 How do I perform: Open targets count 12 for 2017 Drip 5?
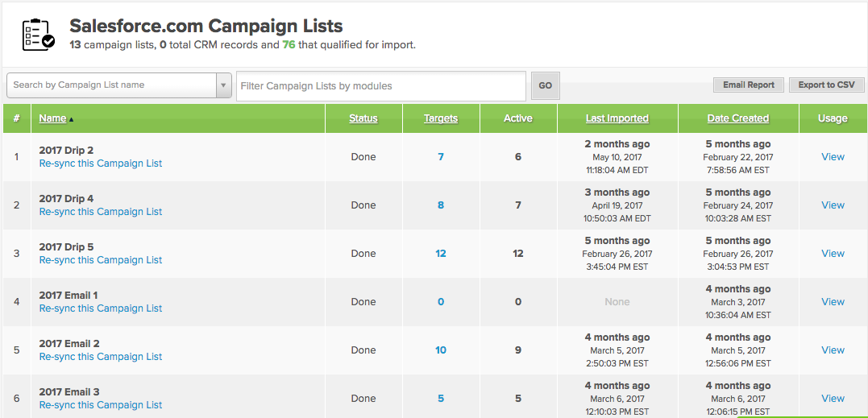point(441,253)
